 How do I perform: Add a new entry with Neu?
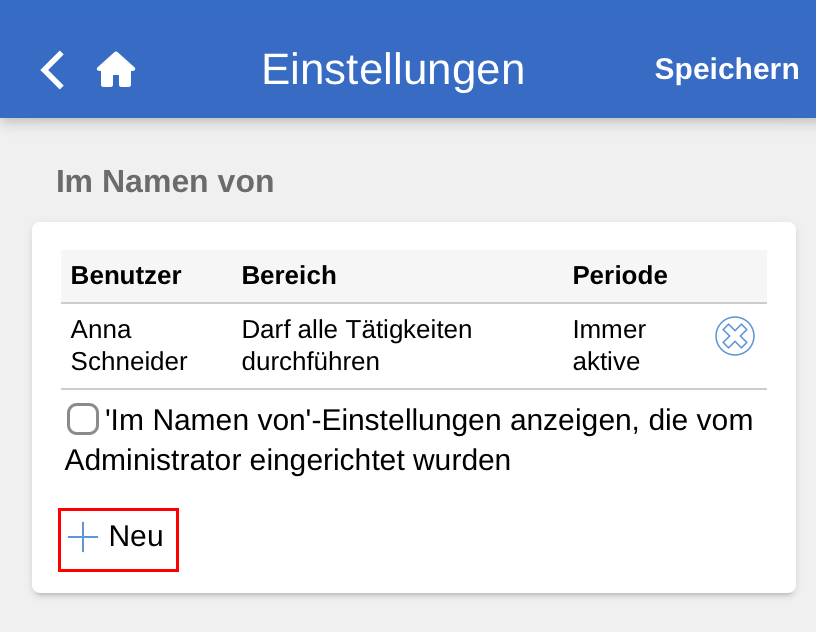[118, 539]
